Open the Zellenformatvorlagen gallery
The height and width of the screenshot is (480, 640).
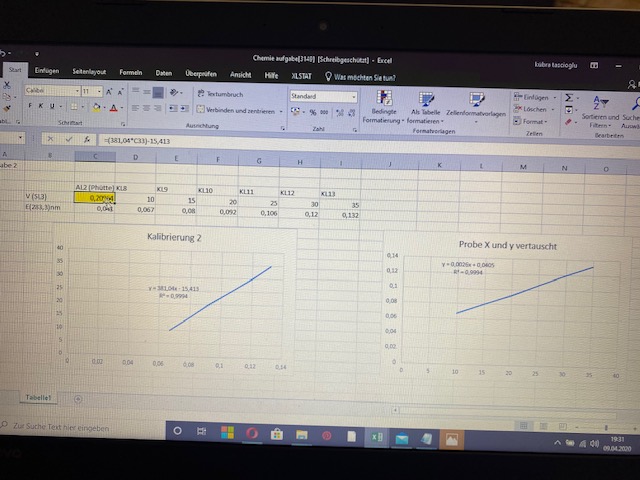pos(476,107)
